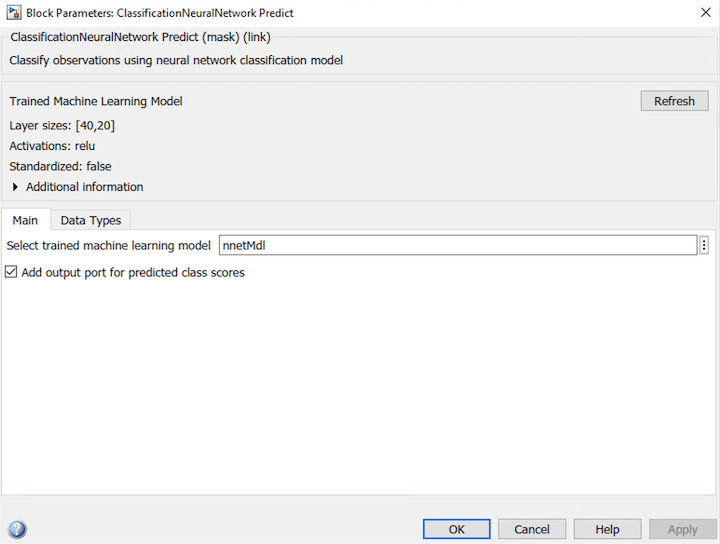Click the 'Select trained machine learning model' label

[109, 245]
